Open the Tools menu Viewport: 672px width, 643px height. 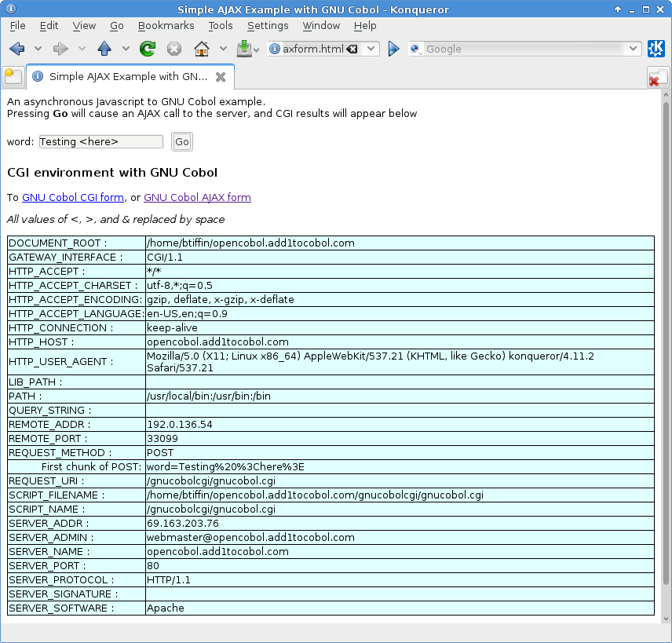click(221, 26)
